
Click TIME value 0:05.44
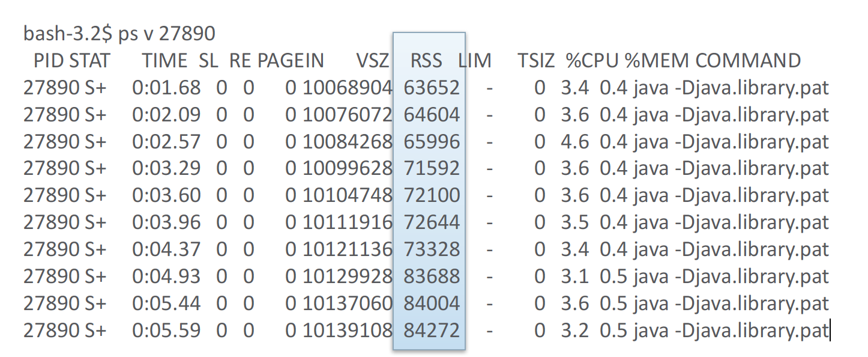(x=166, y=303)
